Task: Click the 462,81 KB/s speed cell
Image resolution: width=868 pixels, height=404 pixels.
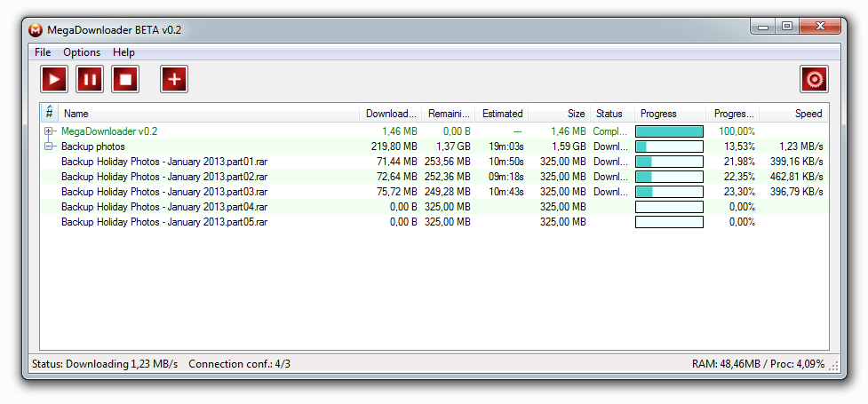Action: [797, 177]
